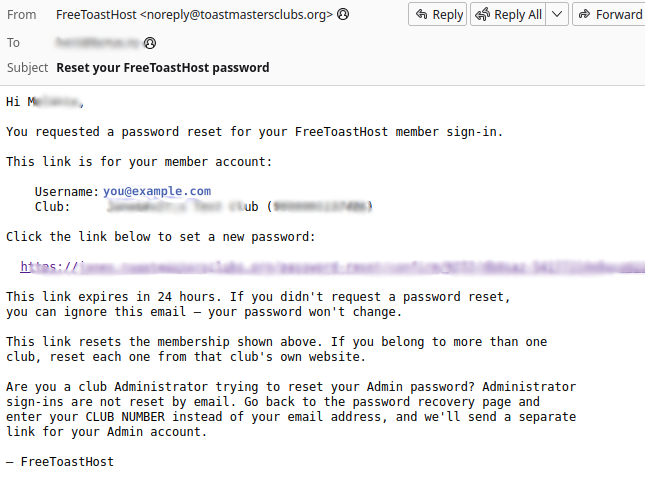
Task: Click the blurred recipient address in To field
Action: point(98,42)
